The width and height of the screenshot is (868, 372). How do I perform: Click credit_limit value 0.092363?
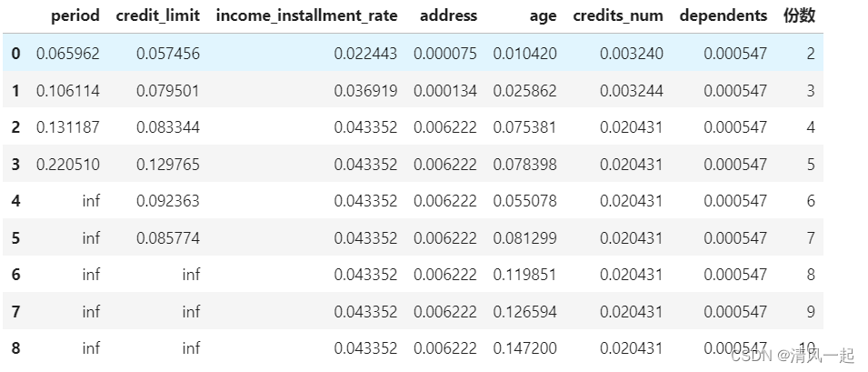click(x=168, y=201)
